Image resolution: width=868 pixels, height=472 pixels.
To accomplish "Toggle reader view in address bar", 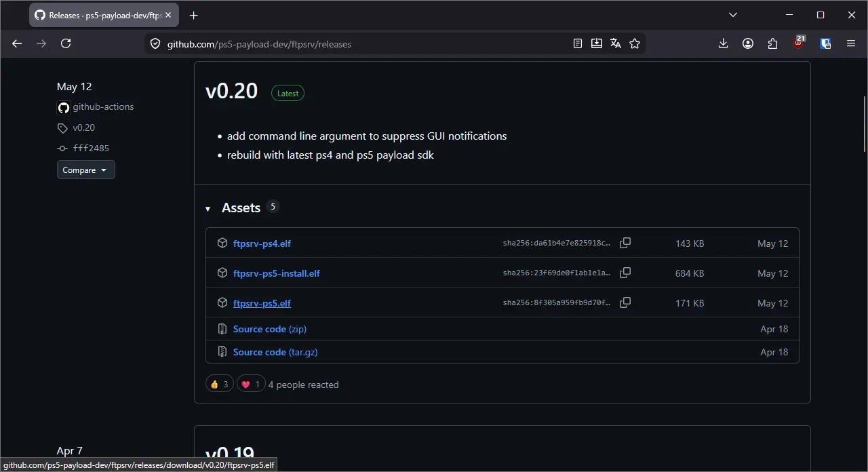I will point(578,43).
